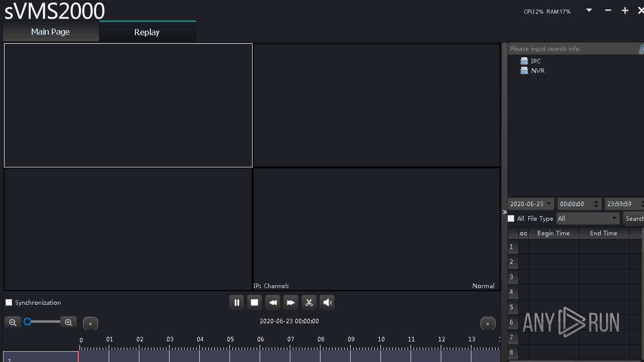The height and width of the screenshot is (362, 644).
Task: Collapse the right side panel arrow
Action: tap(505, 212)
